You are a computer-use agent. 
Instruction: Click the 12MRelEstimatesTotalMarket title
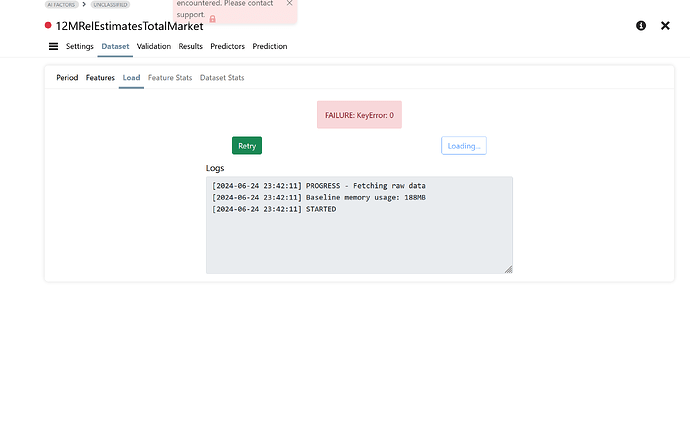129,26
